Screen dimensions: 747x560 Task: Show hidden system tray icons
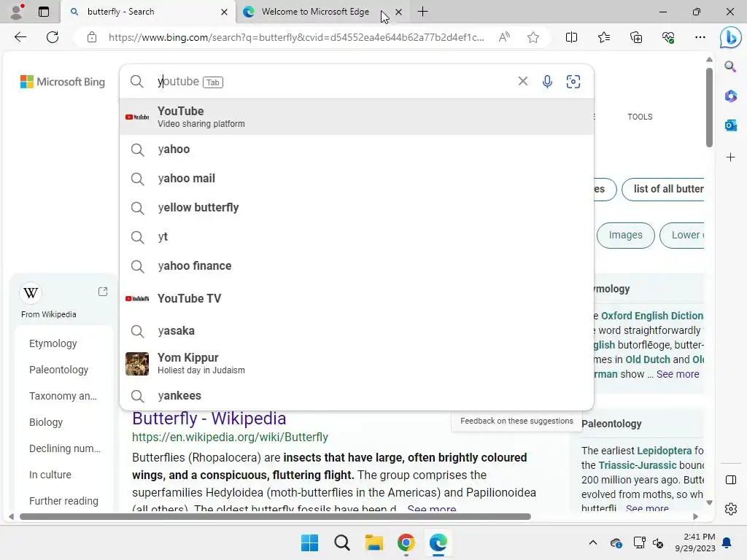pyautogui.click(x=592, y=542)
